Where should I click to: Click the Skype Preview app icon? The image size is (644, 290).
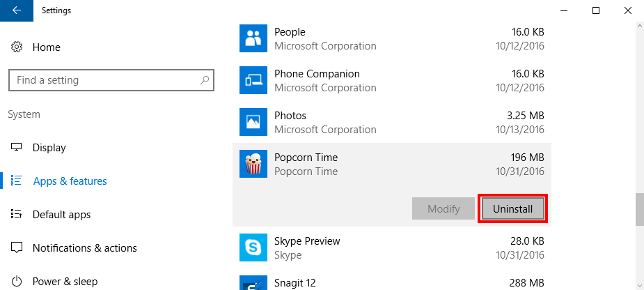click(253, 247)
